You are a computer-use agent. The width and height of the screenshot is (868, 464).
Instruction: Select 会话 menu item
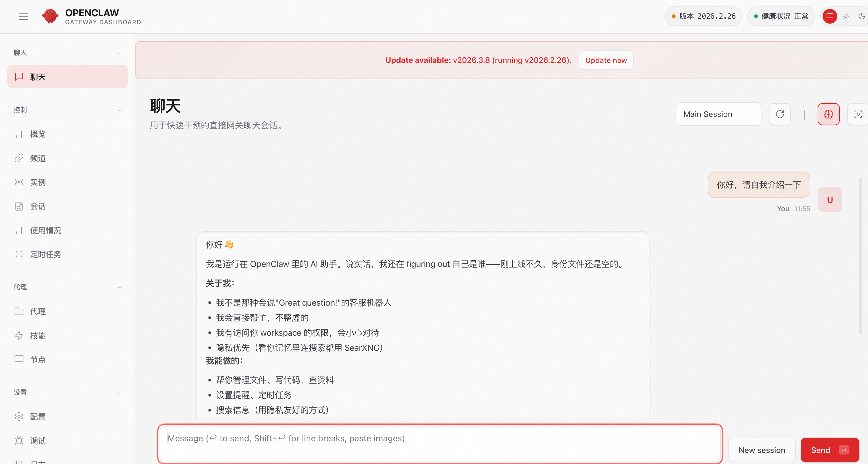coord(38,206)
